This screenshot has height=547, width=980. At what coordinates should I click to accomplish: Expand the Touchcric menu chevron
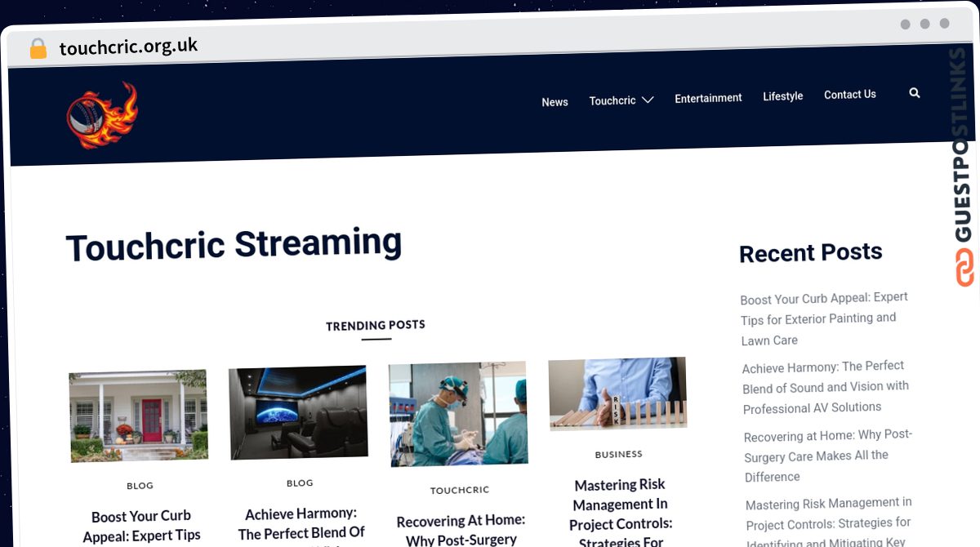tap(648, 100)
